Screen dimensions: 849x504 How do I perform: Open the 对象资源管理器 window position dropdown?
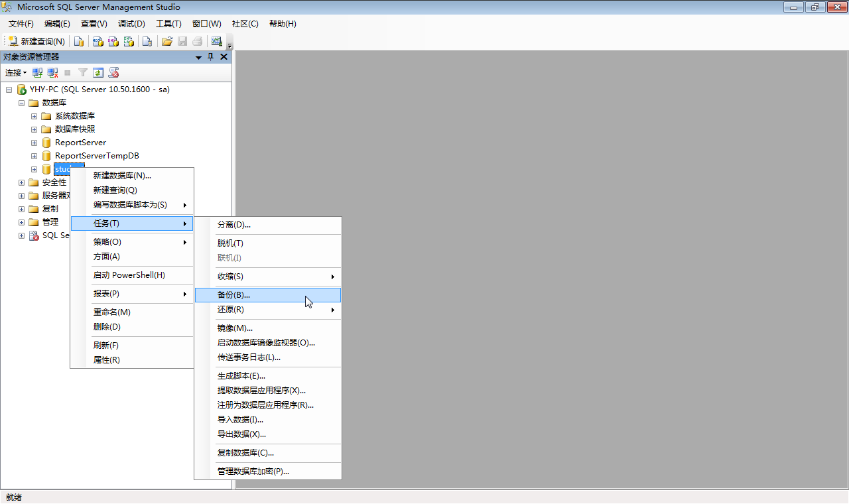(198, 57)
